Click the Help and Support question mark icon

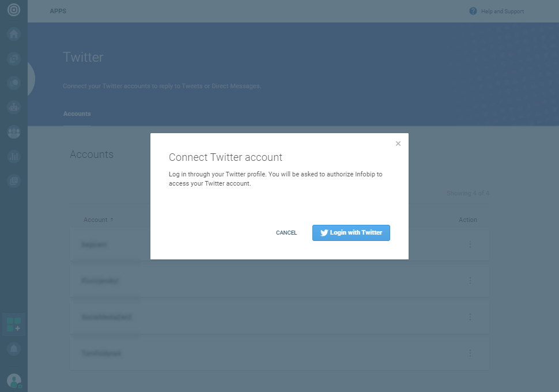473,11
